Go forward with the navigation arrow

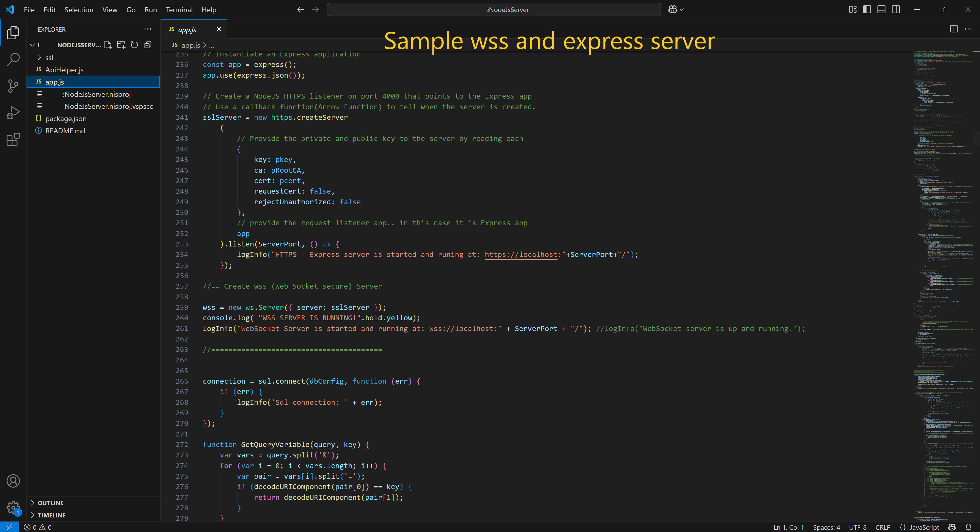click(315, 9)
